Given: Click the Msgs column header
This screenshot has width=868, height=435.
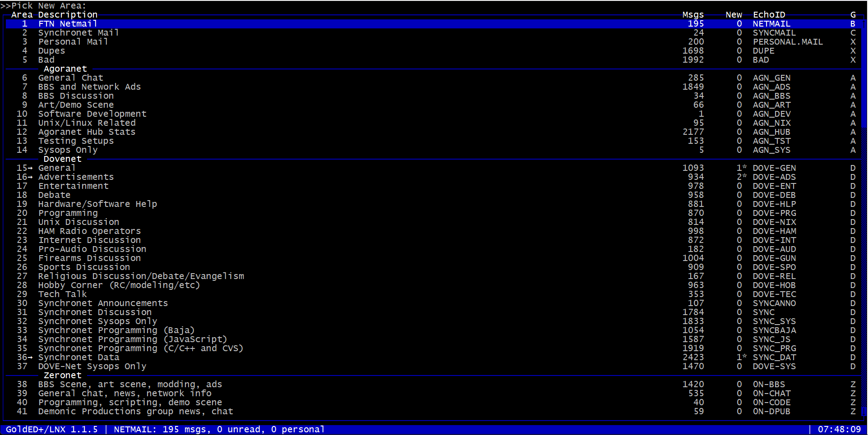Looking at the screenshot, I should [x=693, y=15].
